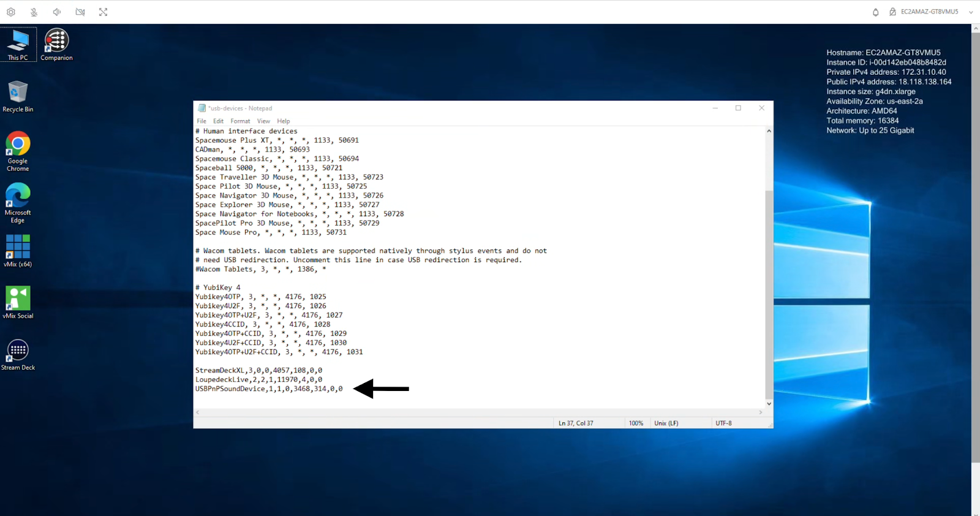Click the speaker audio icon
980x516 pixels.
[57, 12]
